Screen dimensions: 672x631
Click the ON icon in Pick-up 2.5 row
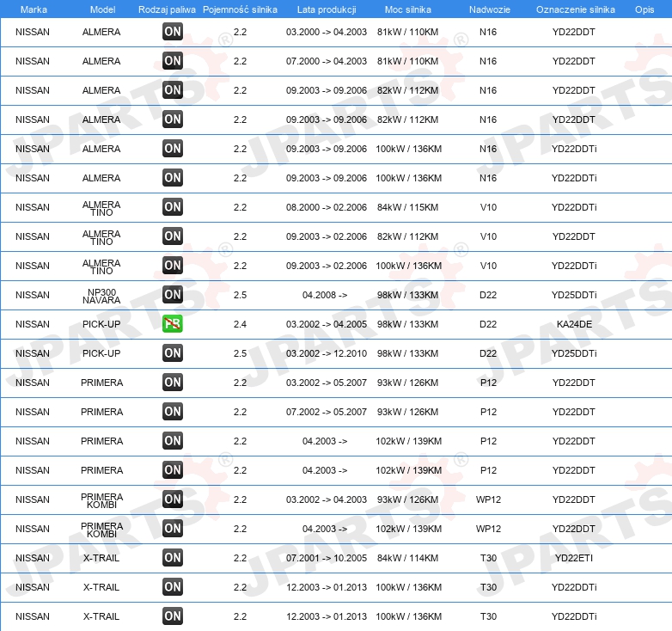click(173, 352)
